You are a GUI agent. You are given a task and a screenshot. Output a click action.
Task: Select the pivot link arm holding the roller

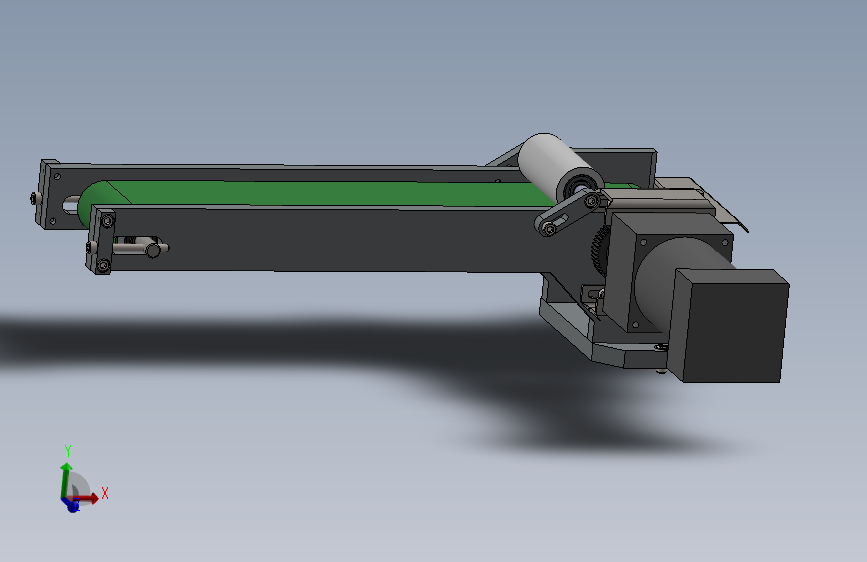pyautogui.click(x=572, y=213)
